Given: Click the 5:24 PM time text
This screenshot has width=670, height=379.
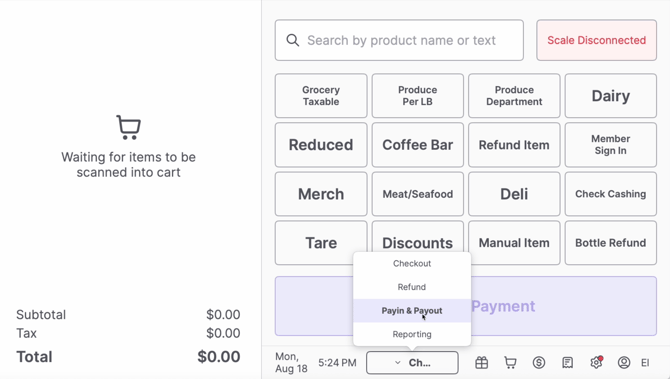Looking at the screenshot, I should (337, 363).
